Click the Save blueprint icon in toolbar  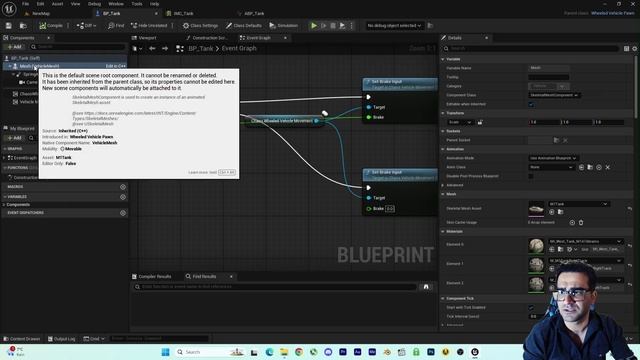click(x=9, y=26)
